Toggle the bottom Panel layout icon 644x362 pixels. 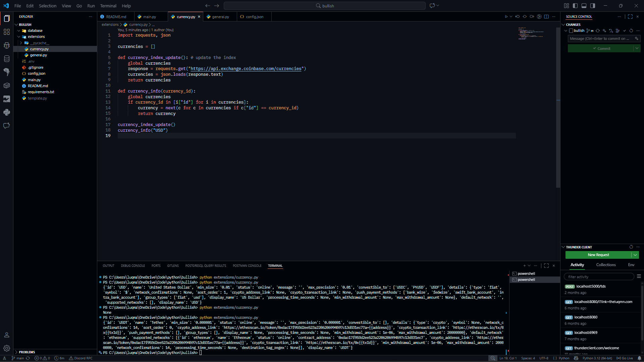tap(584, 6)
